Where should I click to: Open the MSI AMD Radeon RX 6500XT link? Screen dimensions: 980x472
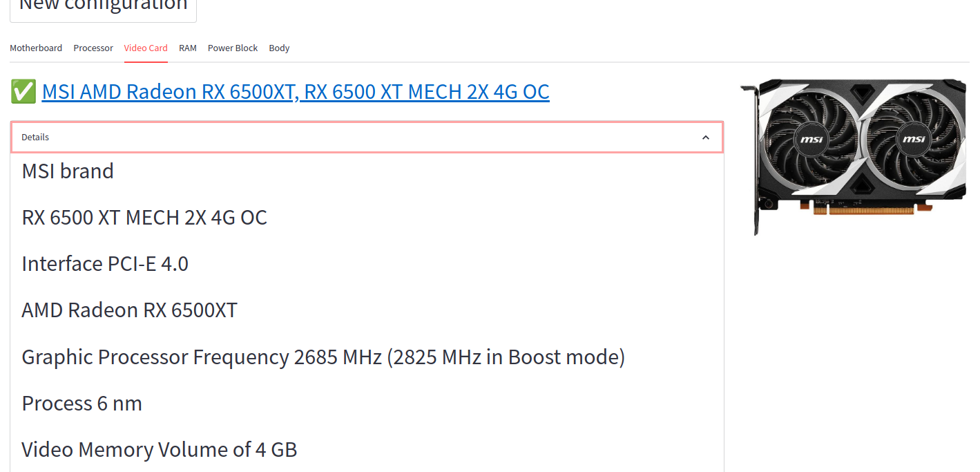click(x=296, y=92)
